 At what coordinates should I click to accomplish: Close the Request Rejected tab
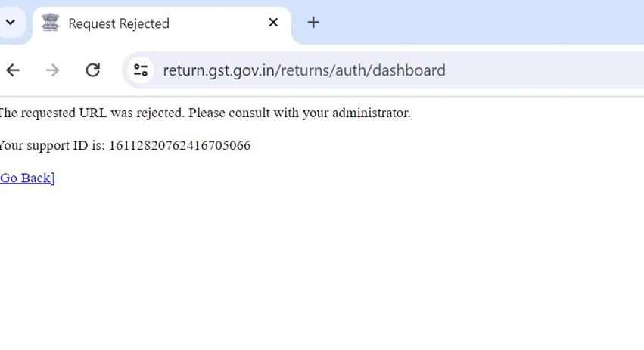(273, 23)
